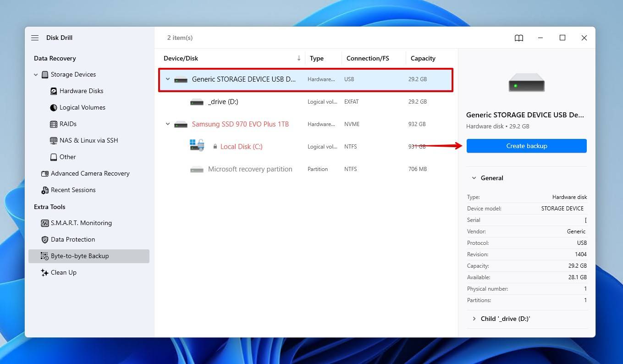Open NAS & Linux via SSH
Viewport: 623px width, 364px height.
click(x=88, y=140)
